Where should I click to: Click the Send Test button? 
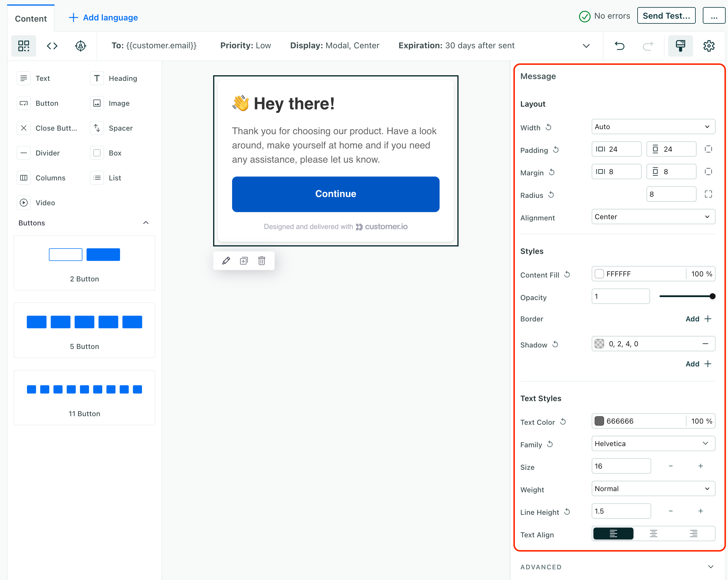[666, 16]
